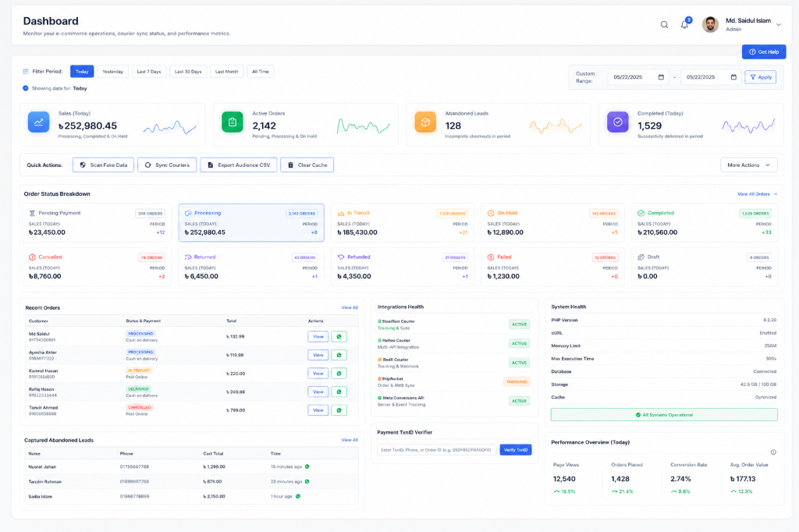Click the 2.74% Conversion Rate value
799x532 pixels.
click(x=680, y=479)
